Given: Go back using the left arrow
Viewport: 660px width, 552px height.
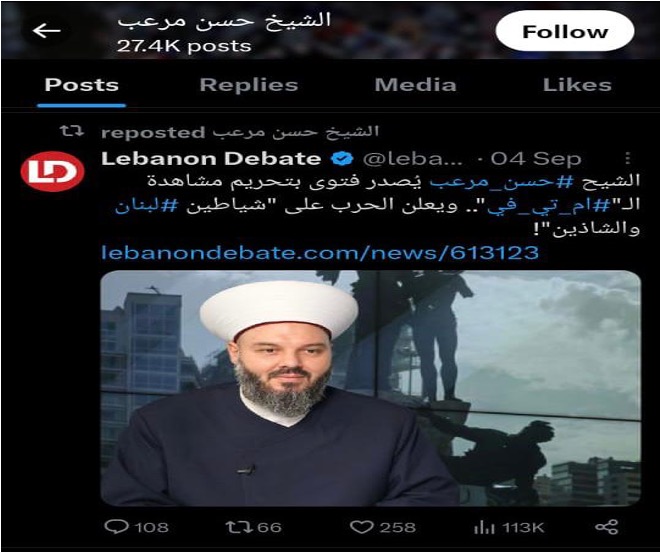Looking at the screenshot, I should click(46, 31).
